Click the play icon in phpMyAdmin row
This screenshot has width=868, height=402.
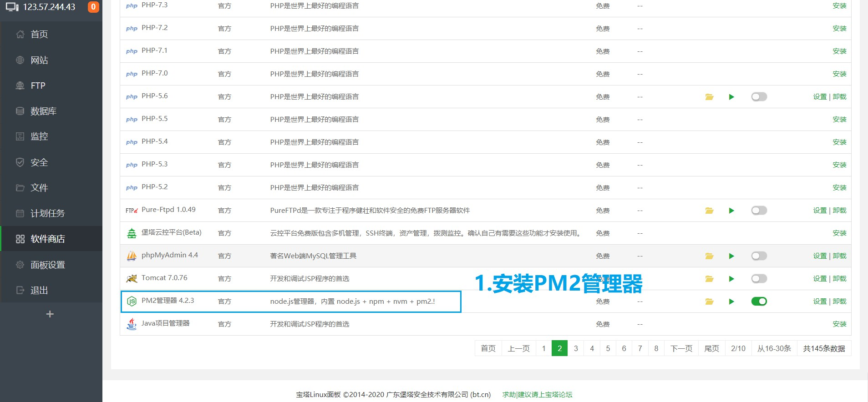pyautogui.click(x=731, y=256)
